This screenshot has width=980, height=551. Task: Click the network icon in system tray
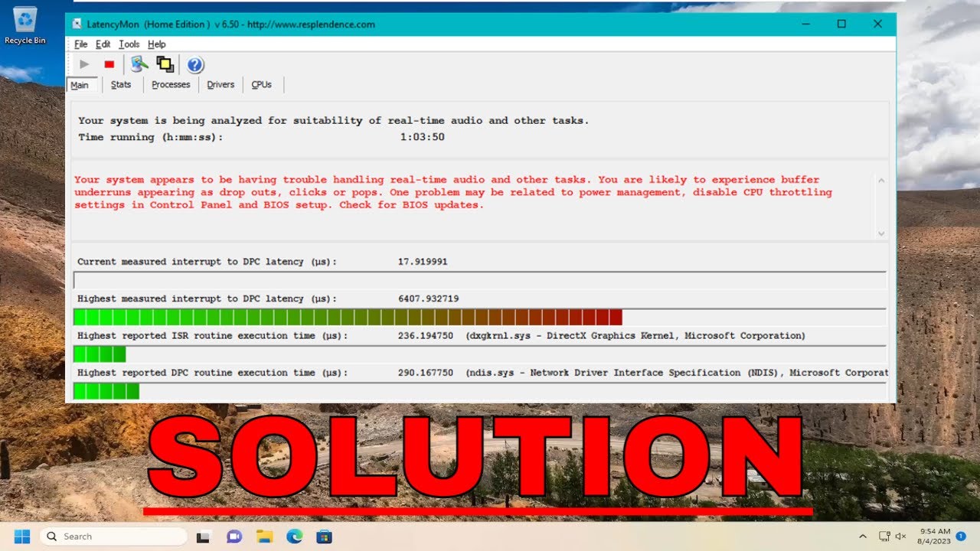coord(884,536)
